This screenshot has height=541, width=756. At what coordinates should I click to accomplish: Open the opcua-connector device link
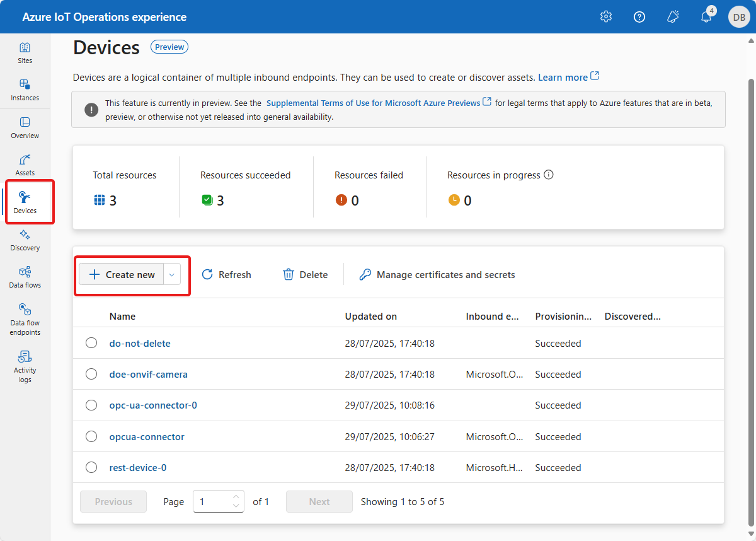point(147,436)
